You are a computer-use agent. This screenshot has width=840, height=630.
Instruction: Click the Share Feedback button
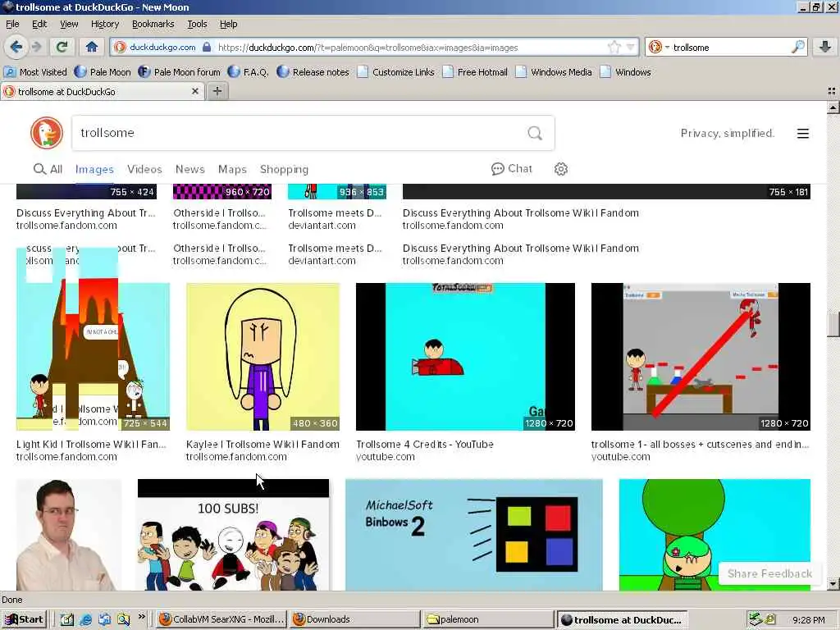tap(769, 573)
